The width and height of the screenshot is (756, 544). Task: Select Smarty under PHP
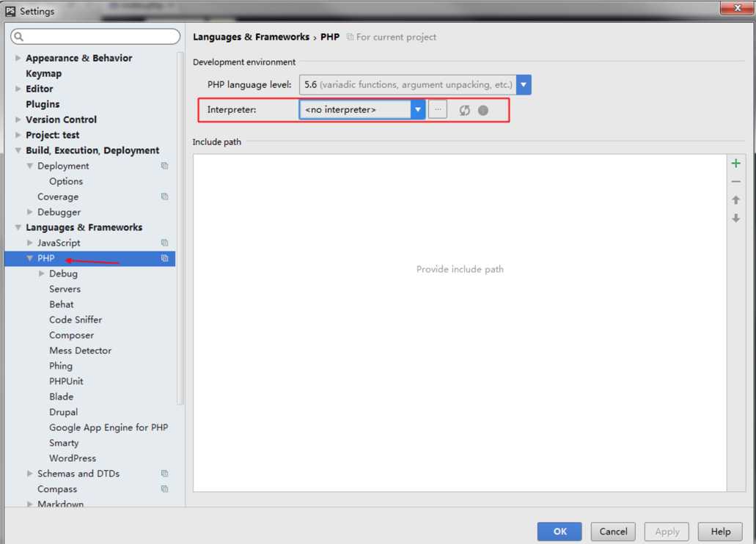(64, 443)
